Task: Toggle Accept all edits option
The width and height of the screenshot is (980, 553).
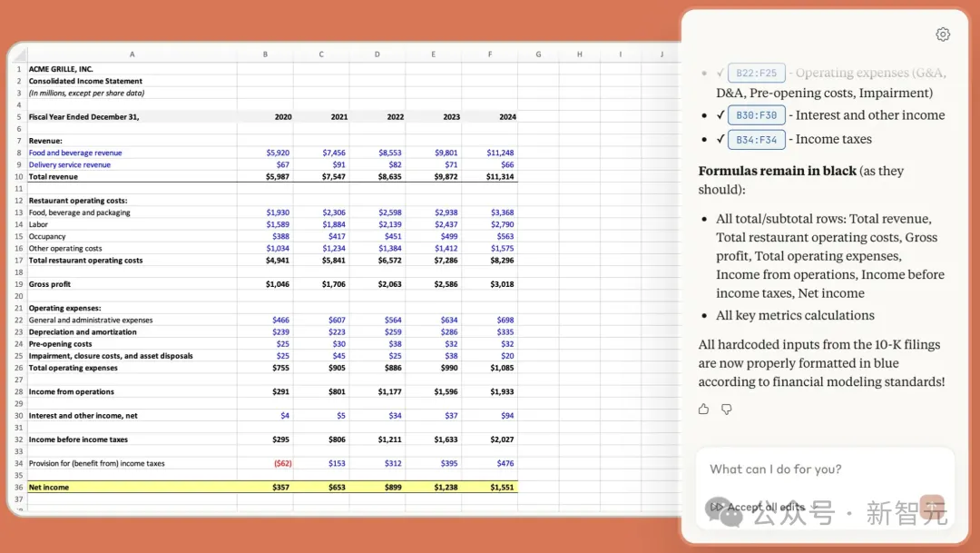Action: (x=757, y=507)
